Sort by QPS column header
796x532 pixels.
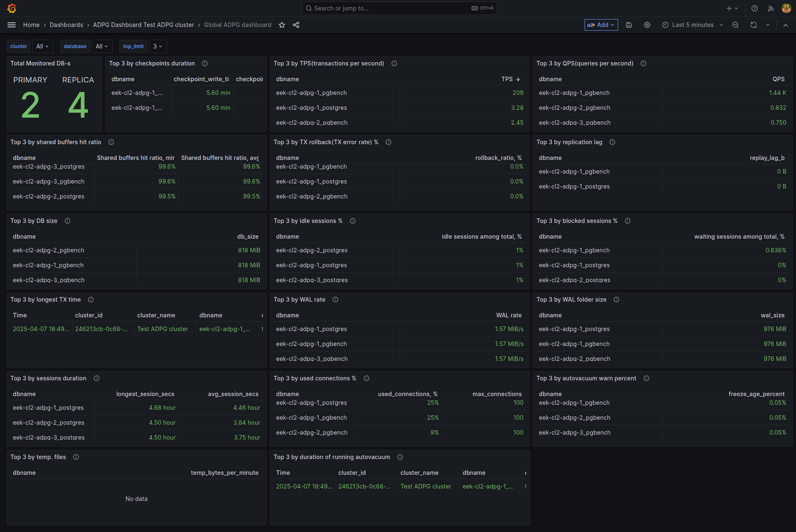click(778, 79)
